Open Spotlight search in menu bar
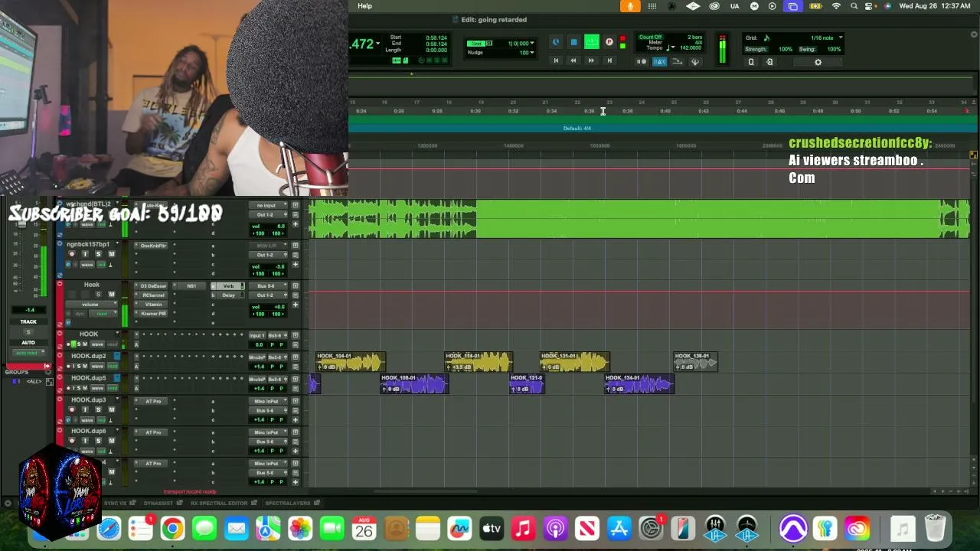980x551 pixels. click(x=854, y=6)
